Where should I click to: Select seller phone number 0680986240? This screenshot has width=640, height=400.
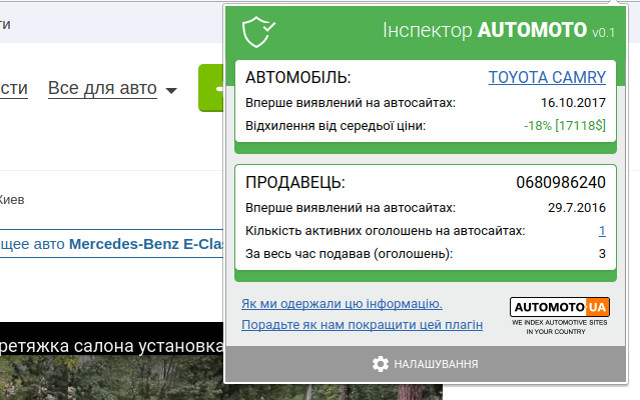[561, 182]
